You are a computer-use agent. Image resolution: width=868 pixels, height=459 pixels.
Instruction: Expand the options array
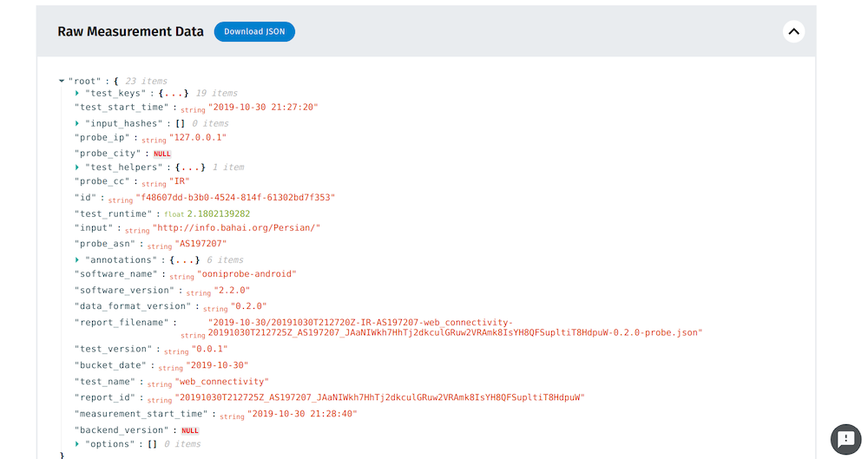click(x=77, y=443)
